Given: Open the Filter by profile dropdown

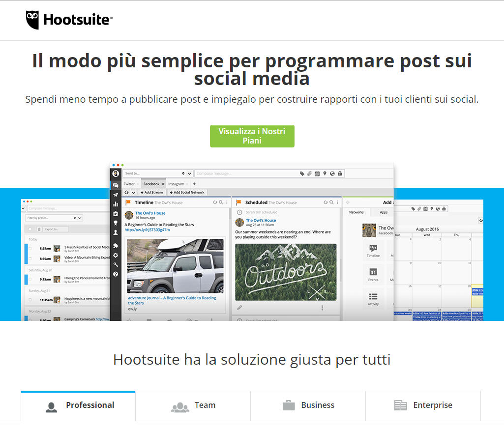Looking at the screenshot, I should coord(80,218).
